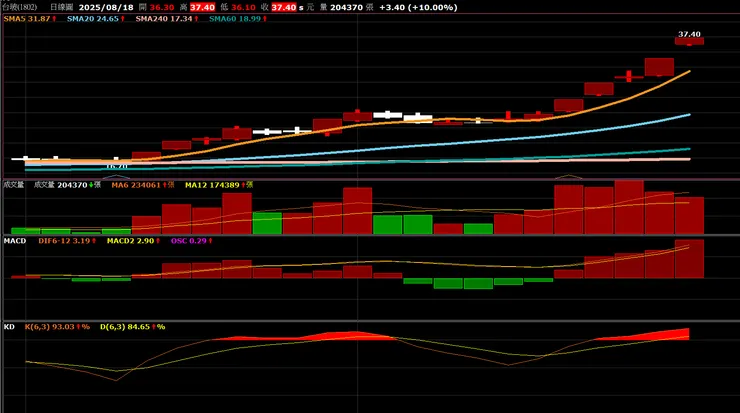Image resolution: width=740 pixels, height=413 pixels.
Task: Click the opening price 36.30
Action: [x=162, y=7]
